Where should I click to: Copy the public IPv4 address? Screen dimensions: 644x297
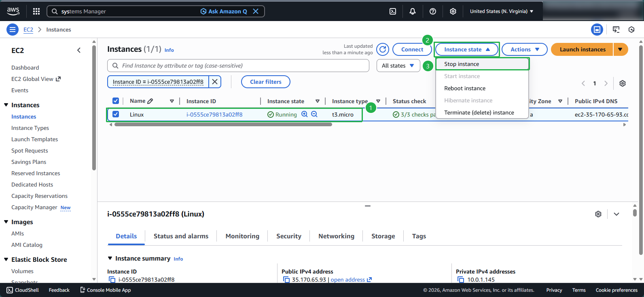pos(286,280)
